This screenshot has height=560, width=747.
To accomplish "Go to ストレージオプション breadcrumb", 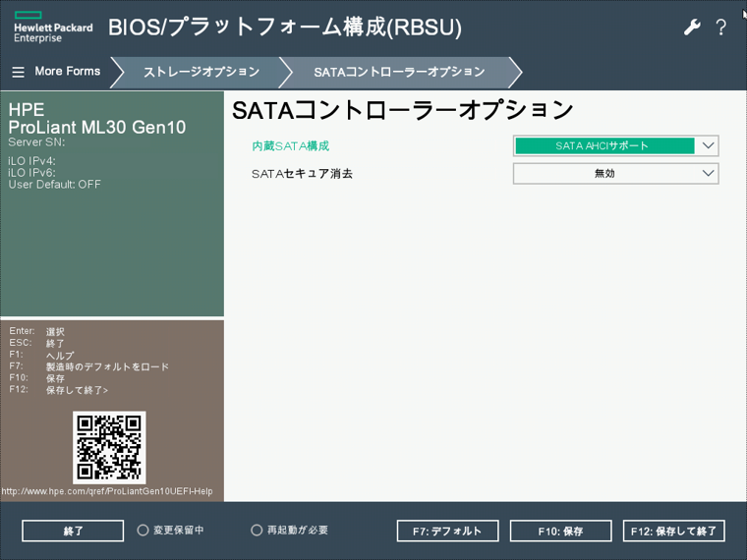I will [201, 72].
